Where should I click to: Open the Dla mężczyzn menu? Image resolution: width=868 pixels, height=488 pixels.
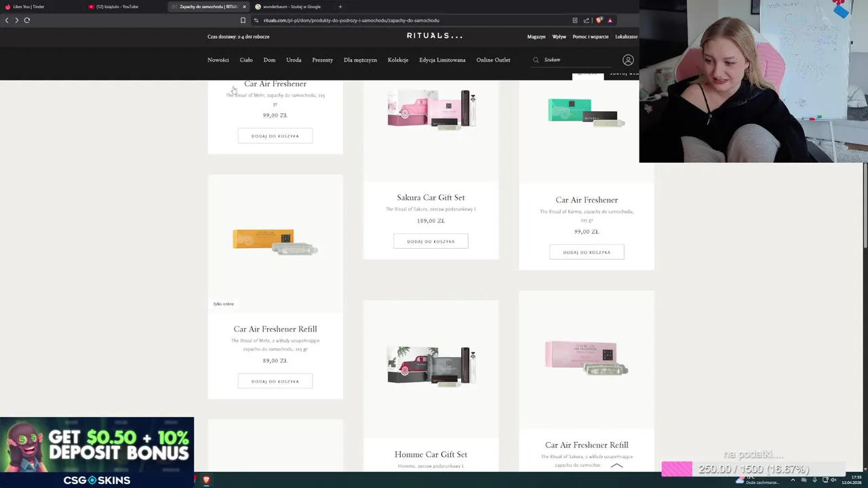tap(360, 60)
